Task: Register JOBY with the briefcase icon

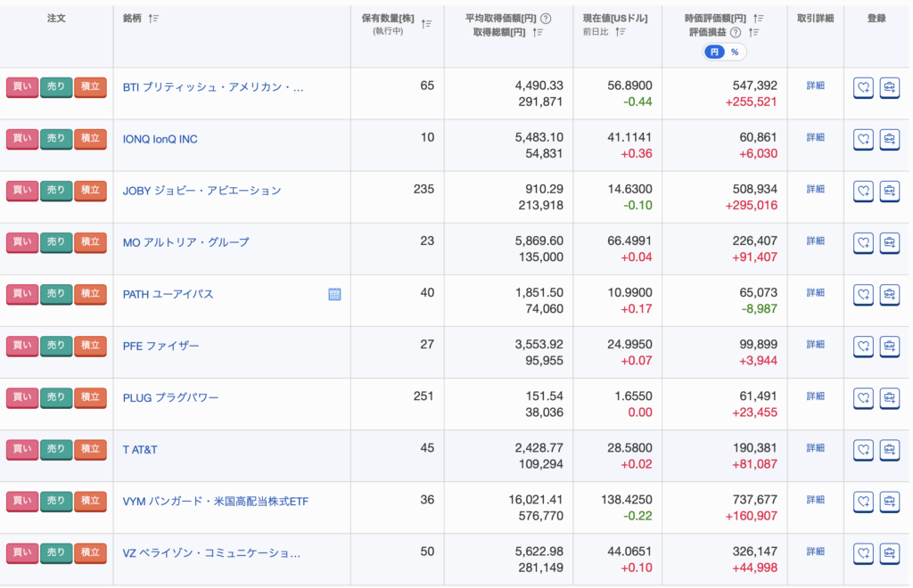Action: (889, 192)
